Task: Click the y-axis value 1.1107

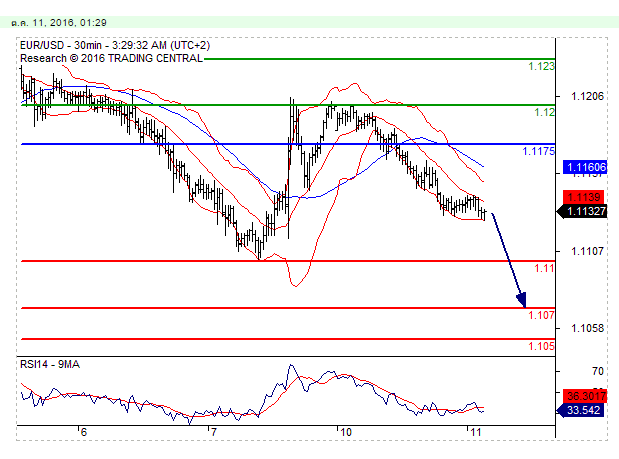Action: click(x=587, y=251)
